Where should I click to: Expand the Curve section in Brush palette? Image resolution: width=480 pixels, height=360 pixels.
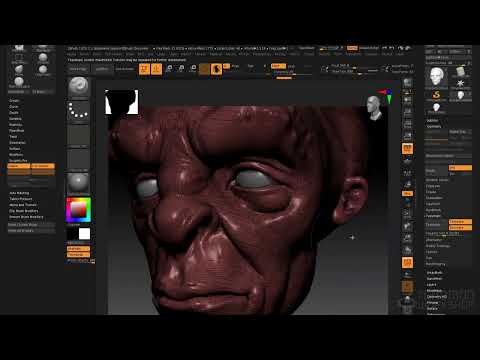14,106
